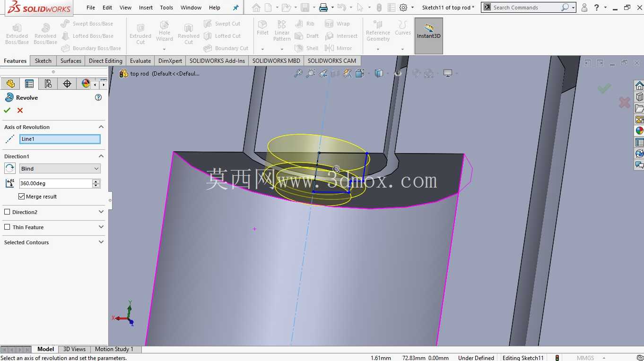Click the Print icon
This screenshot has height=361, width=644.
point(323,8)
